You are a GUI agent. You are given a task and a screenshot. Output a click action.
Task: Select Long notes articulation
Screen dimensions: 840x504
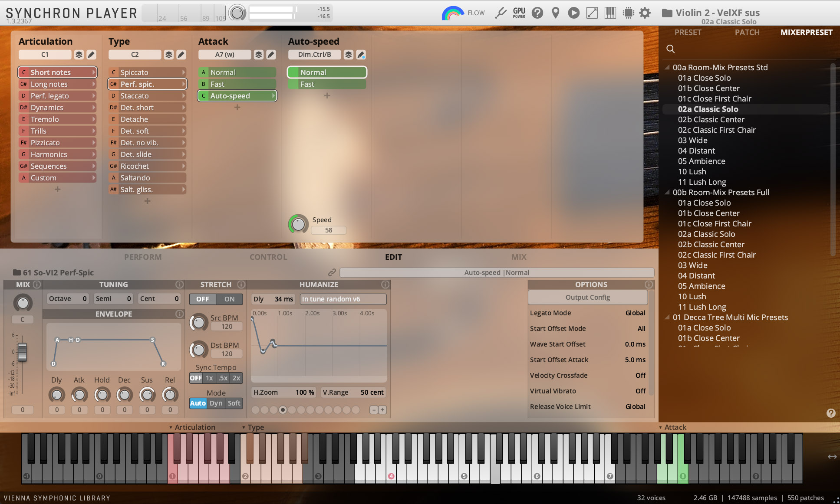[x=57, y=84]
